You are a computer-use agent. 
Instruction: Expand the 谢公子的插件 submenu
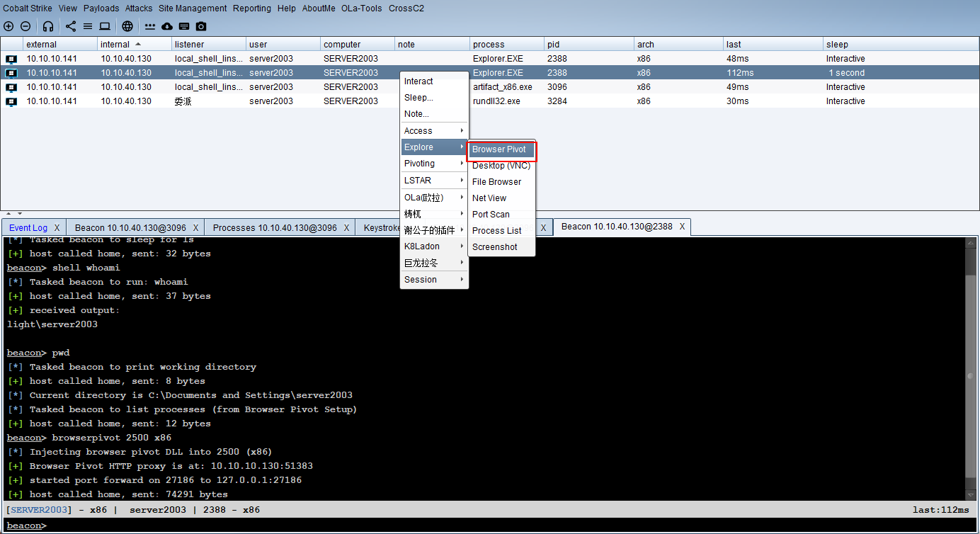tap(434, 230)
